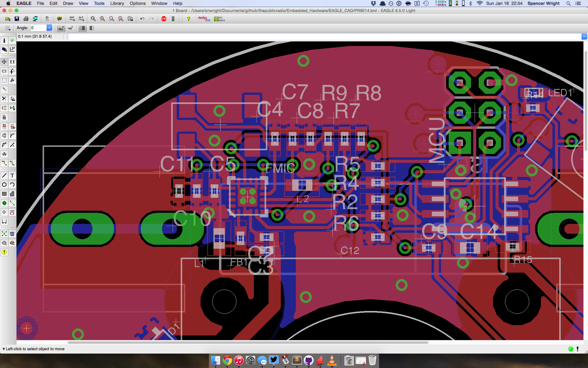The image size is (588, 368).
Task: Enable the Spin on text option
Action: [x=70, y=28]
